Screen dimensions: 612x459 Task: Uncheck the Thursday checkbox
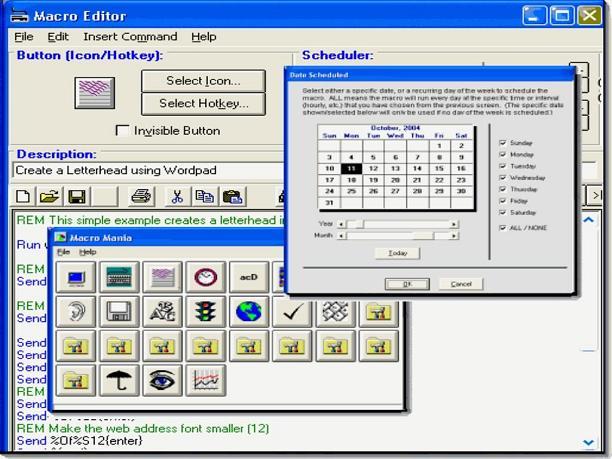503,189
